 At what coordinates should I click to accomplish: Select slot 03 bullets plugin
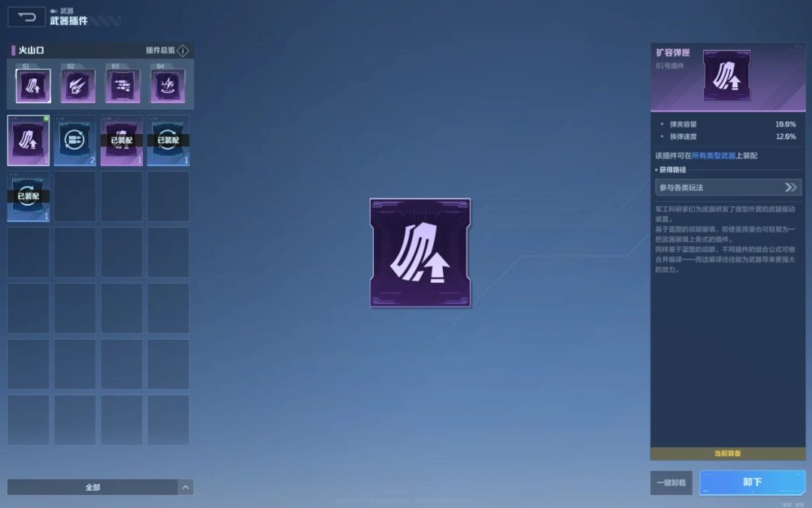coord(123,86)
